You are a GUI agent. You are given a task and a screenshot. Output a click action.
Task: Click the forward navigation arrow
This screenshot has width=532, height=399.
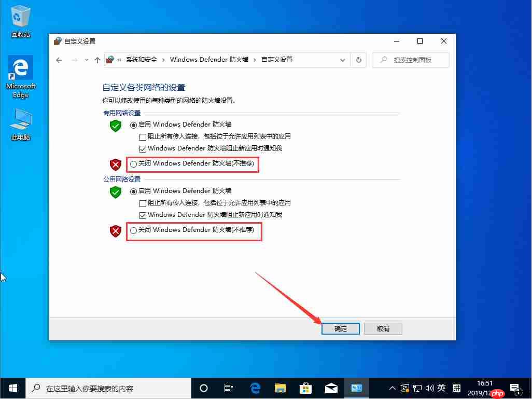[74, 60]
